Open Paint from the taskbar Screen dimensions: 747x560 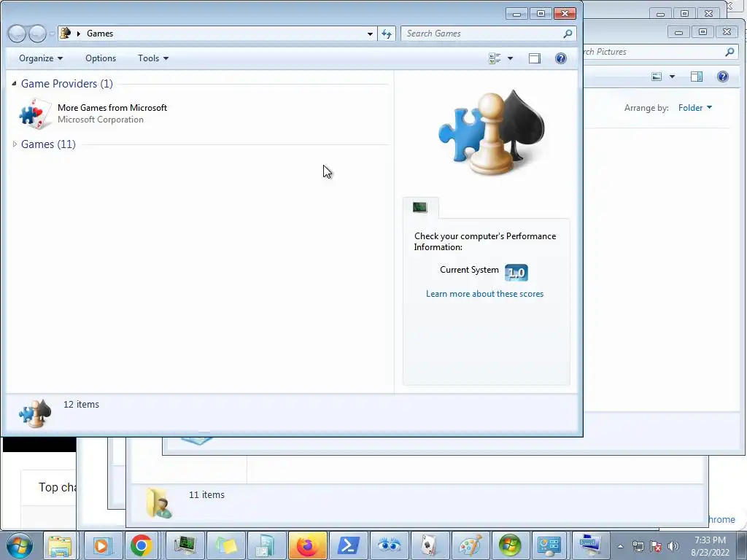(x=471, y=545)
